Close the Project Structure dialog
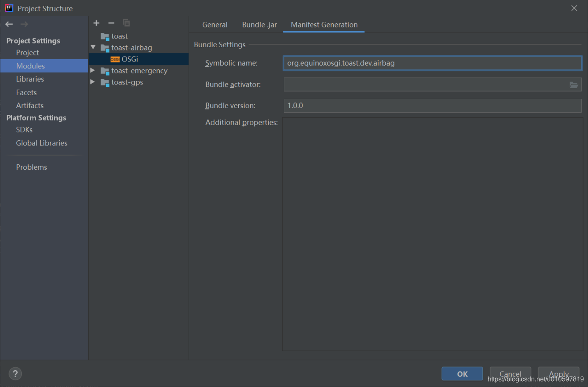Viewport: 588px width, 387px height. point(574,8)
